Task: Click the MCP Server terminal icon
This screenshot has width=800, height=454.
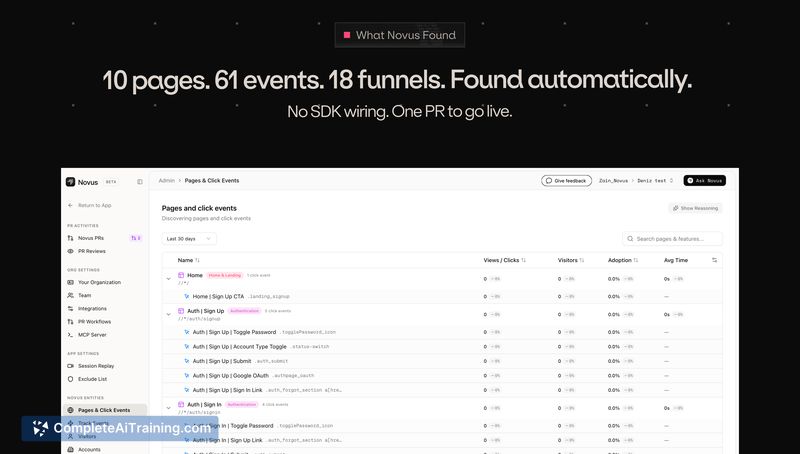Action: (70, 335)
